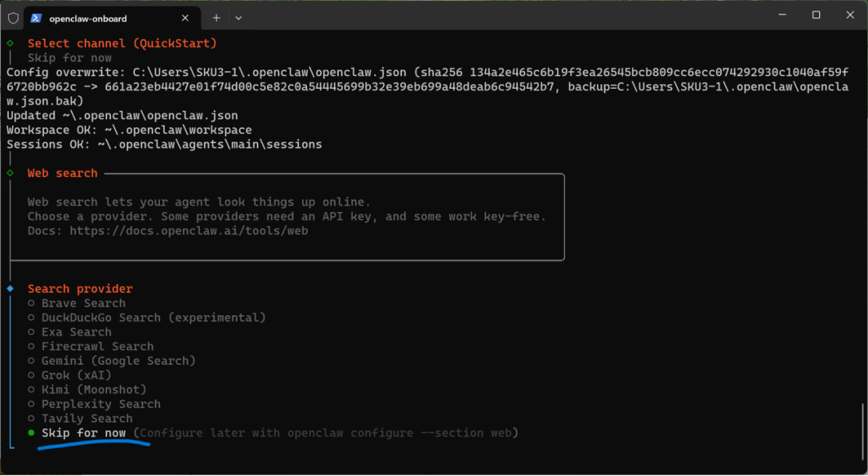This screenshot has width=868, height=476.
Task: Maximize the terminal window
Action: [x=816, y=15]
